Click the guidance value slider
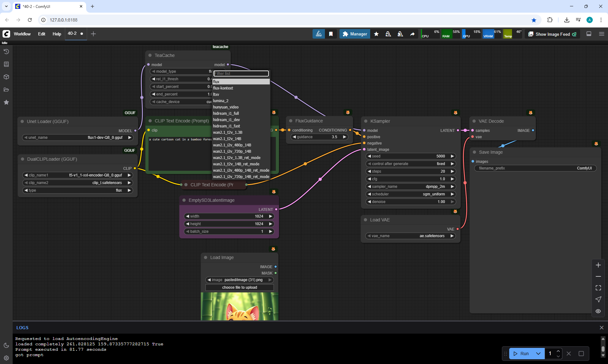This screenshot has width=608, height=364. tap(320, 137)
